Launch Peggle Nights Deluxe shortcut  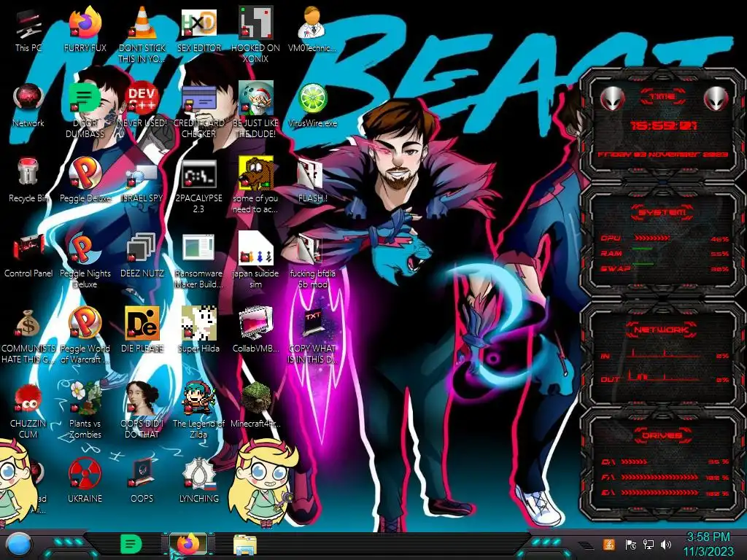tap(85, 261)
